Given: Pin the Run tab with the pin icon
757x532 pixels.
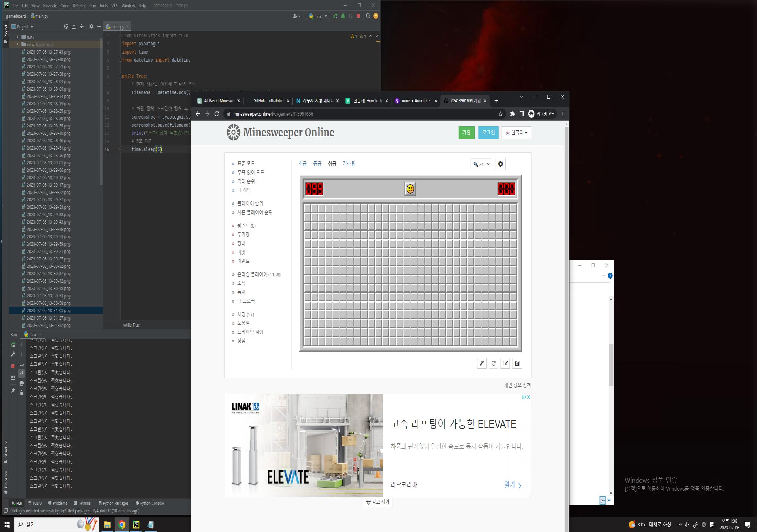Looking at the screenshot, I should tap(13, 390).
